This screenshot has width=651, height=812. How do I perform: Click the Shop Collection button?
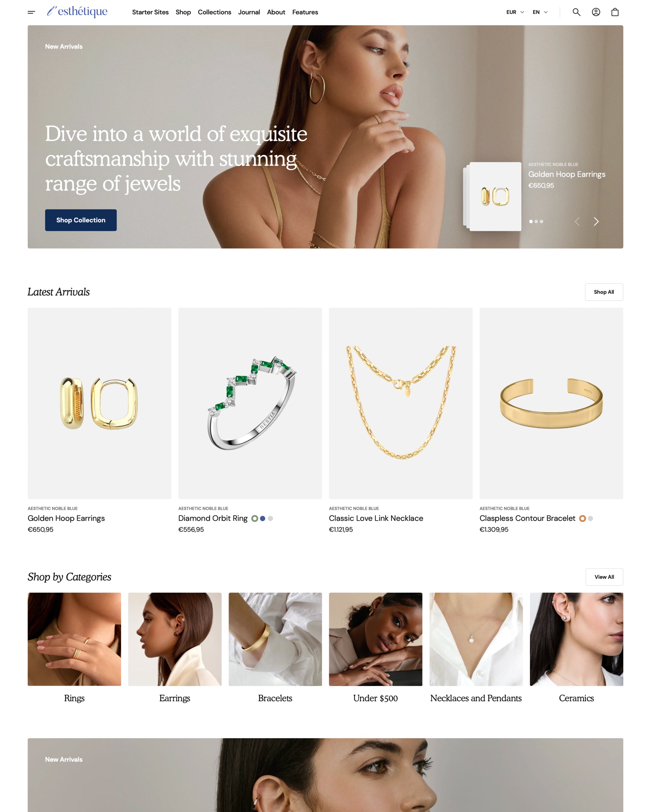coord(80,221)
